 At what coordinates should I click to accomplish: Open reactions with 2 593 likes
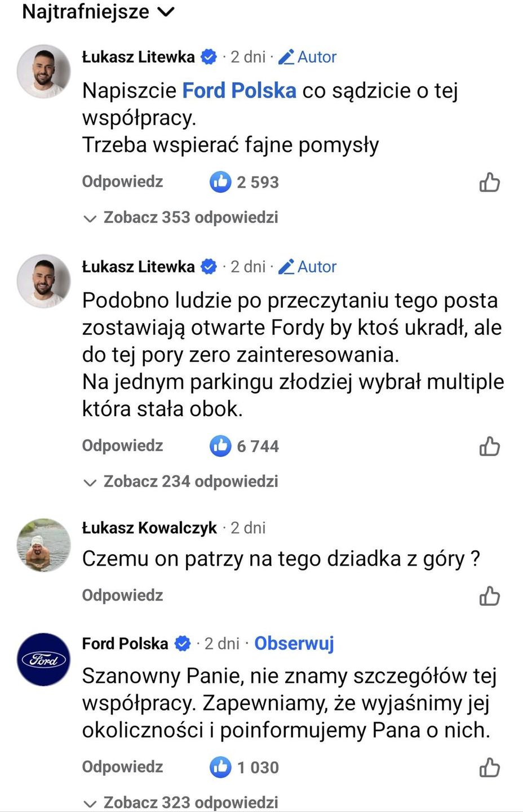point(244,182)
